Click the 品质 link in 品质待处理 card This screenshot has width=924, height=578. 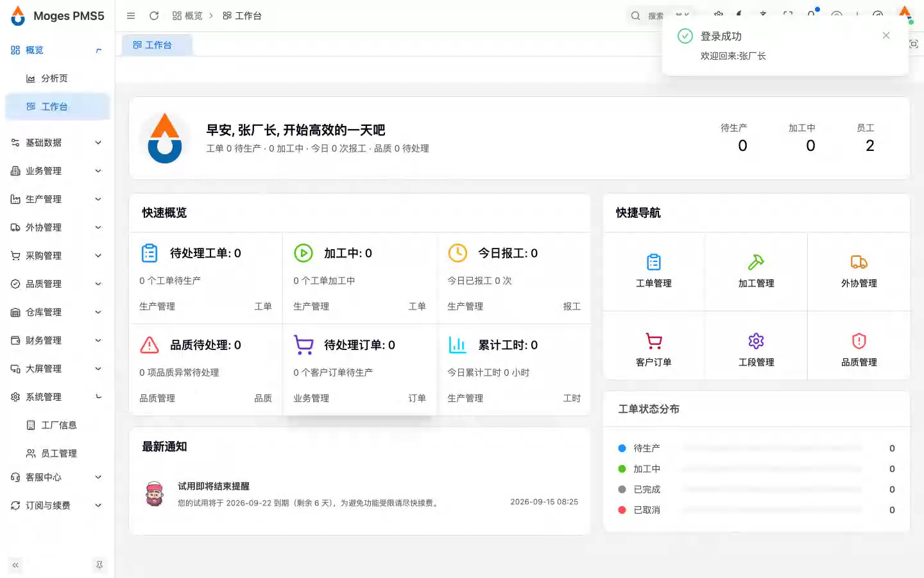click(263, 398)
